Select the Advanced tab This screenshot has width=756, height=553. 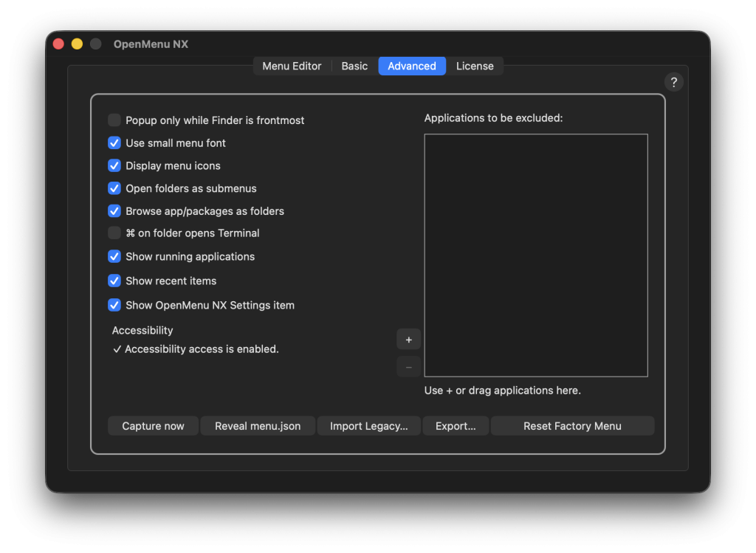(x=412, y=66)
